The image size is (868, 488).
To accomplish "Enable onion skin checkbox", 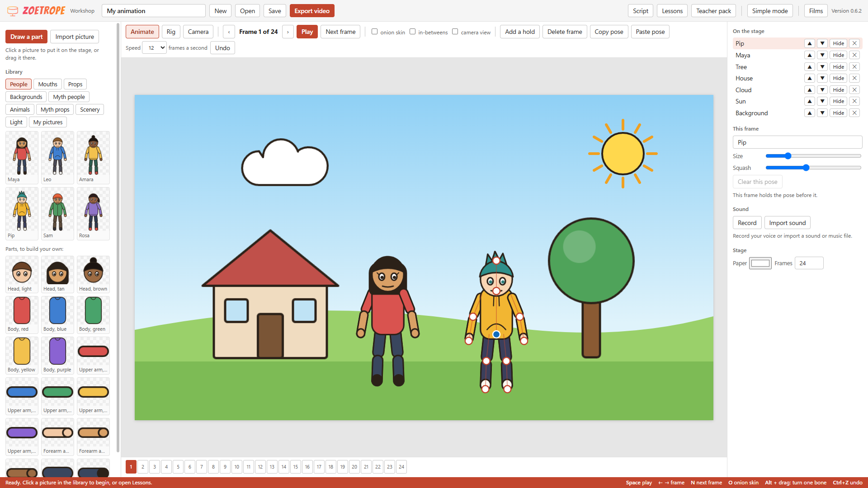I will pos(374,32).
